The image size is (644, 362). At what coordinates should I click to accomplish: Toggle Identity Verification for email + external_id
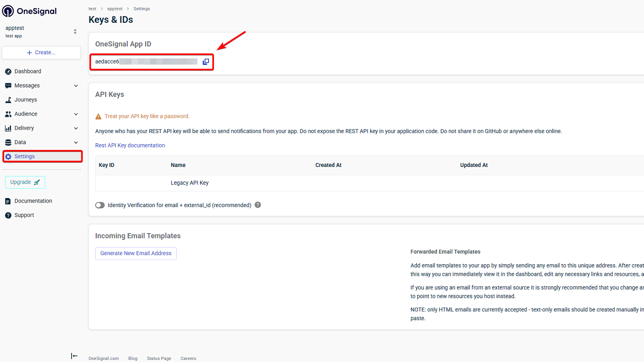100,205
